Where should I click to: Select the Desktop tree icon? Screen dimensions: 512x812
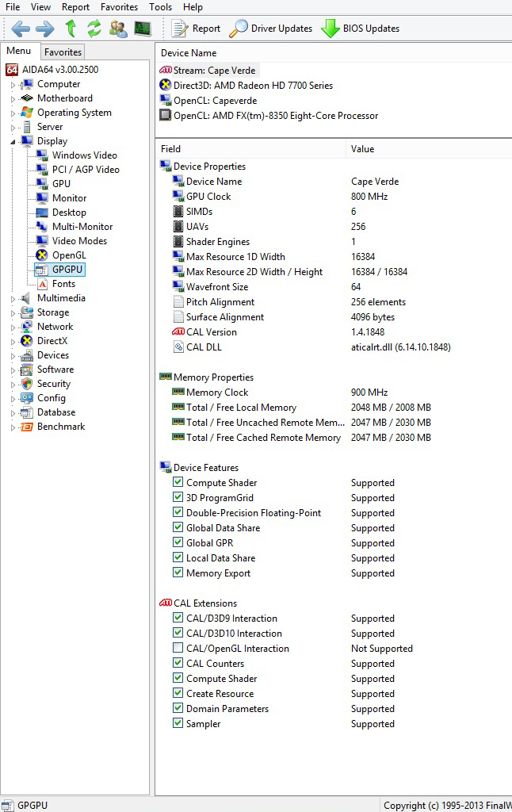pyautogui.click(x=42, y=213)
